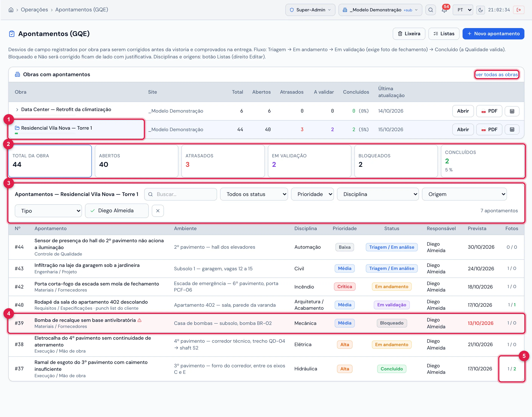
Task: Click Abrir for Residencial Vila Nova obra
Action: click(463, 130)
